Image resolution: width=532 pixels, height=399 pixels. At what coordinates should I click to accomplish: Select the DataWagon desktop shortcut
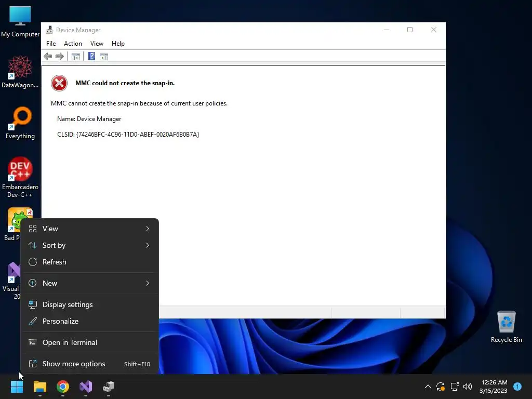[20, 72]
